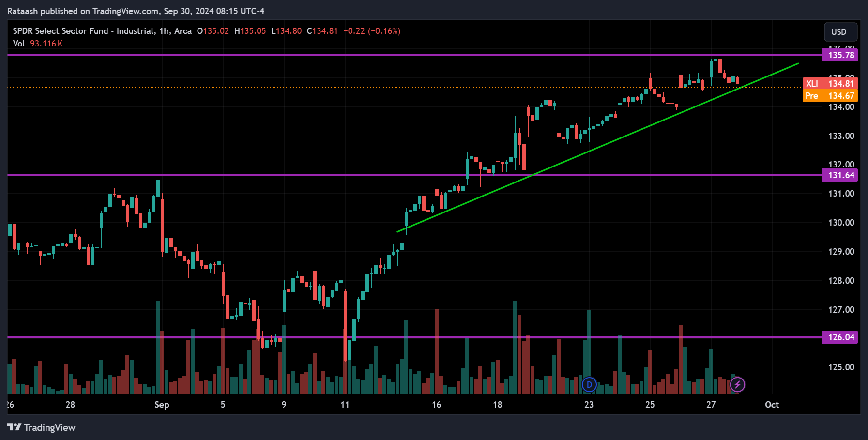Click the lightning bolt event marker

pyautogui.click(x=737, y=385)
